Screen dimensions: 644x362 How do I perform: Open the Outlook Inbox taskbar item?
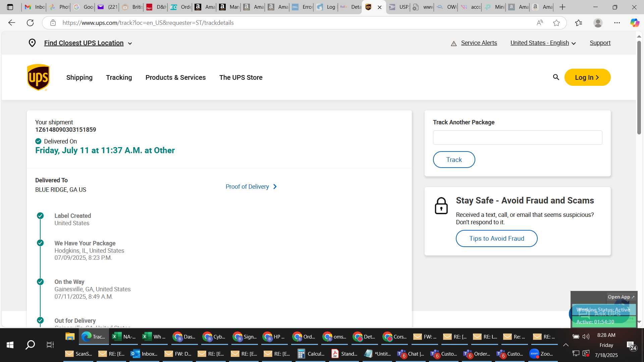pyautogui.click(x=144, y=354)
